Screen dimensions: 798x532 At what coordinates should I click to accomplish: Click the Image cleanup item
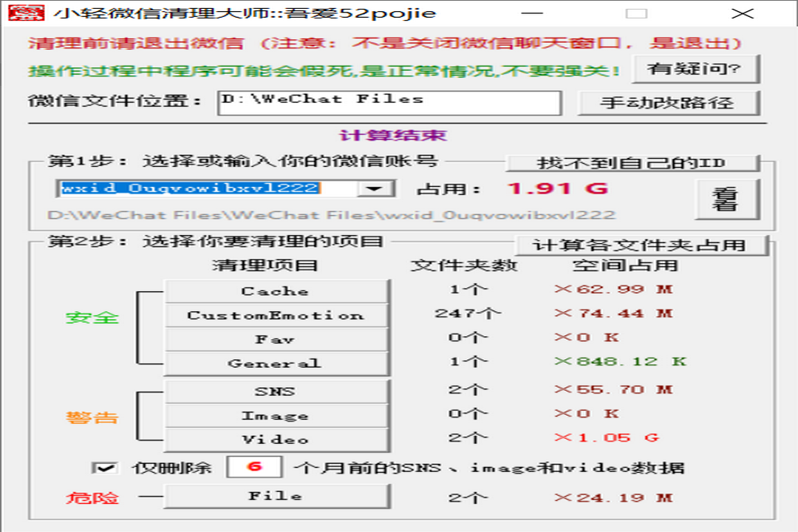pos(277,415)
